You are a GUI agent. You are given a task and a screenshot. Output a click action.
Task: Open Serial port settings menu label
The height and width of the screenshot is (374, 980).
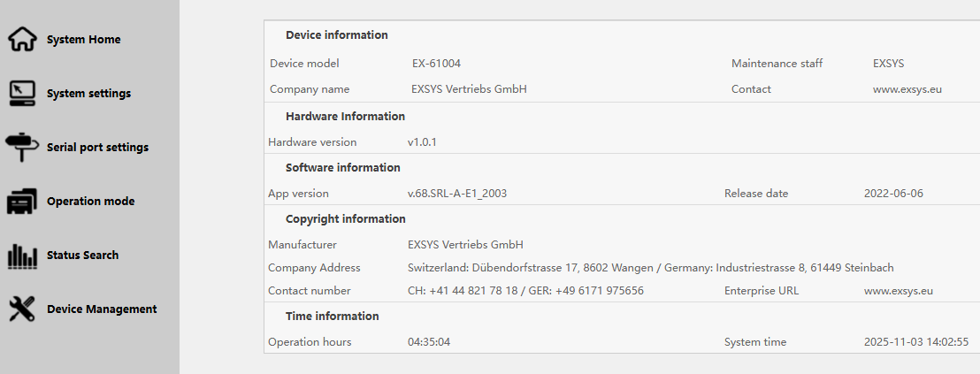(x=97, y=148)
